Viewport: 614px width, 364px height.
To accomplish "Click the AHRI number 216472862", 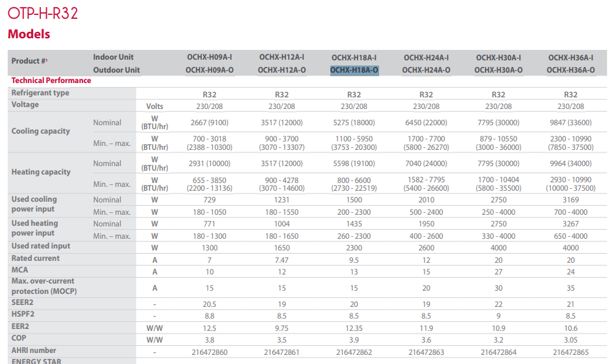I will click(x=354, y=352).
